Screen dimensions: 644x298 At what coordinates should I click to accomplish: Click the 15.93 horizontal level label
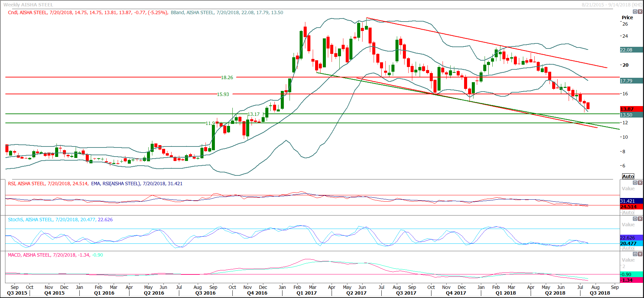pos(223,94)
